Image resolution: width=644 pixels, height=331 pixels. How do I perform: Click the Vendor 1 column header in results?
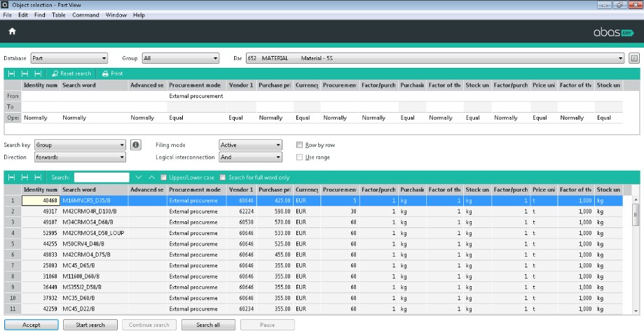tap(241, 190)
